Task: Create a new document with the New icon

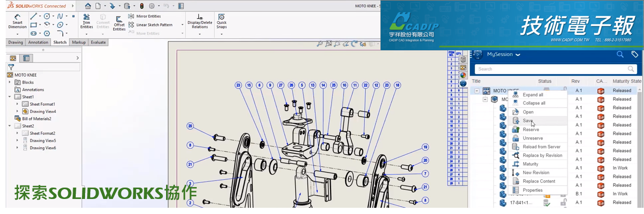Action: 98,6
